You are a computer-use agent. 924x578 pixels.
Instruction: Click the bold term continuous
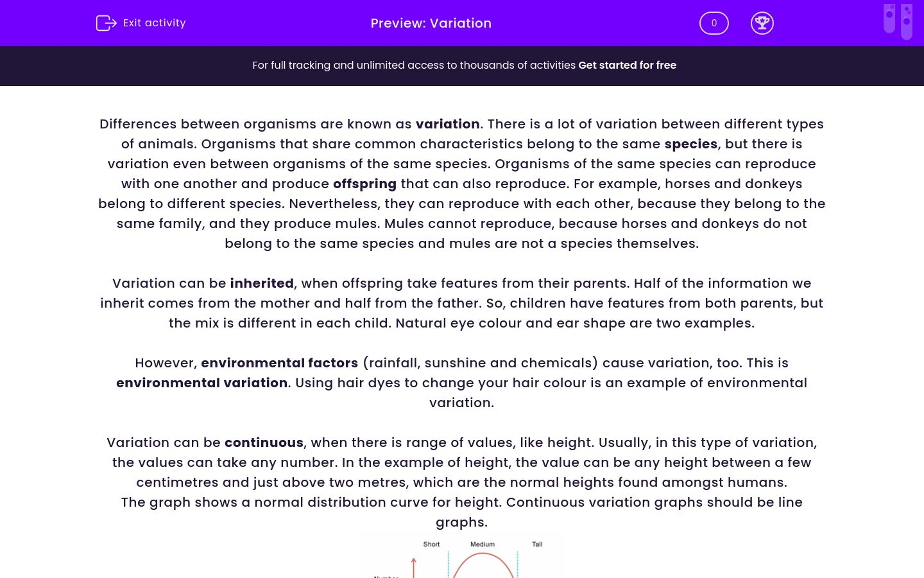coord(264,442)
